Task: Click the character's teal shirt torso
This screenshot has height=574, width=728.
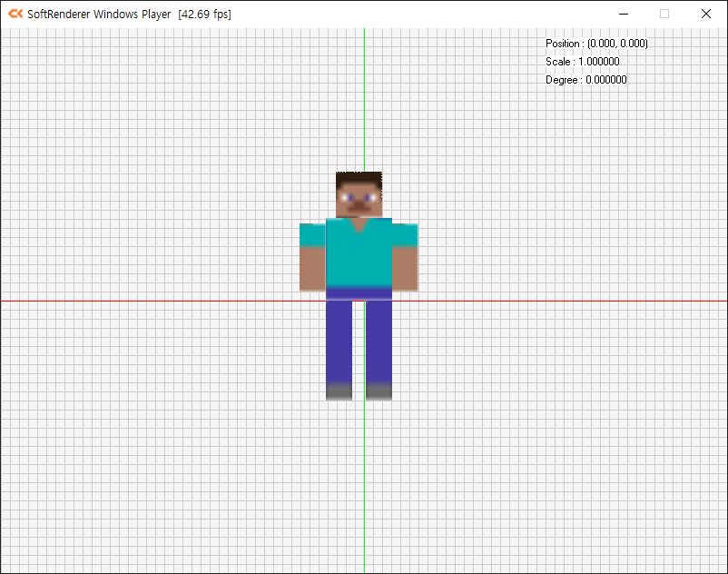Action: (x=359, y=254)
